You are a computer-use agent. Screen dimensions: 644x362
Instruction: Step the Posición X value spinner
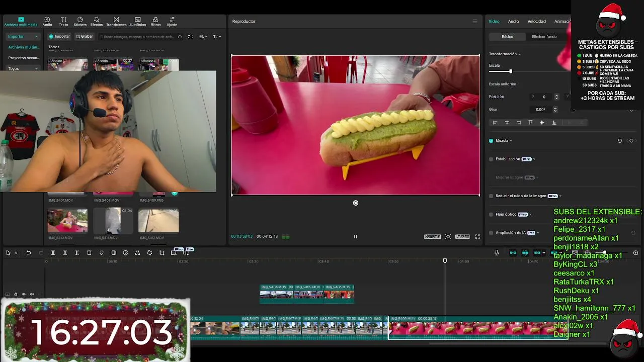(556, 97)
